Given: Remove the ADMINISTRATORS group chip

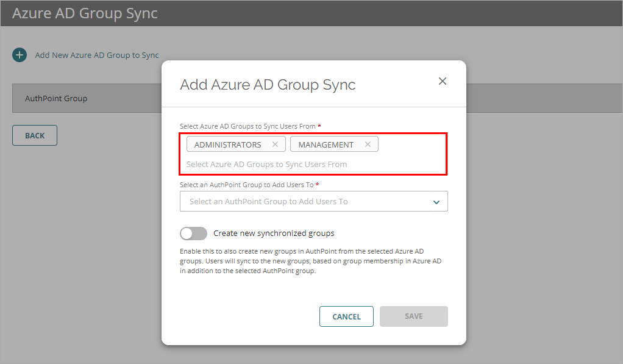Looking at the screenshot, I should 276,144.
